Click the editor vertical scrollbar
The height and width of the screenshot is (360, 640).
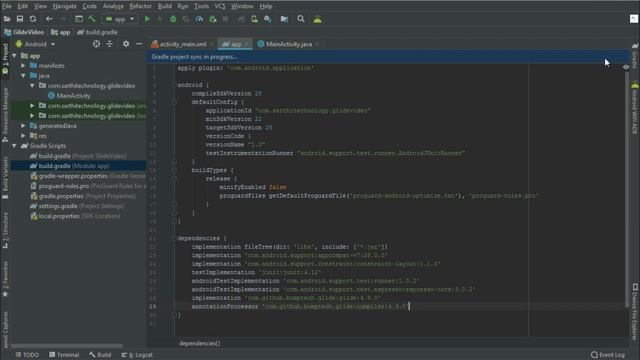pos(626,188)
